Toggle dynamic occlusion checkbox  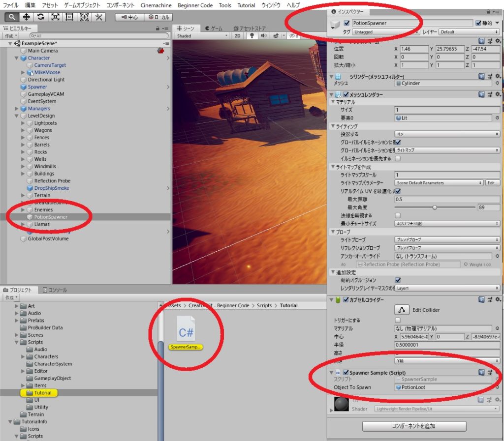click(398, 280)
